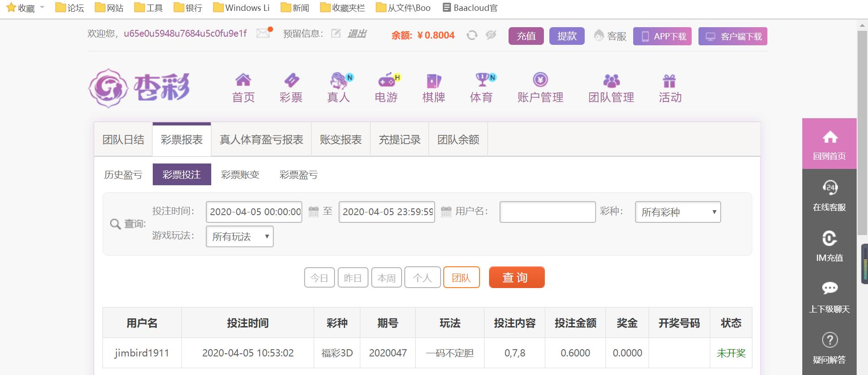The width and height of the screenshot is (868, 375).
Task: Click the 未开奖 status cell
Action: pos(731,353)
